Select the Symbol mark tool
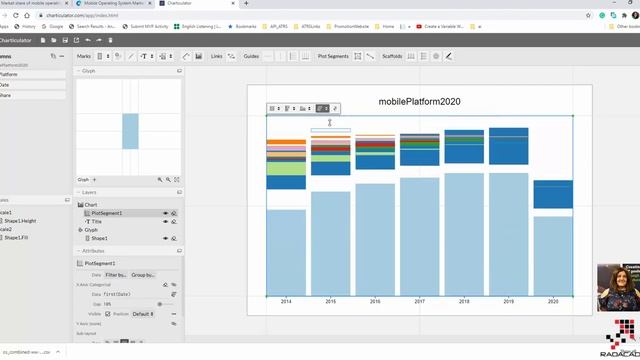 click(118, 56)
